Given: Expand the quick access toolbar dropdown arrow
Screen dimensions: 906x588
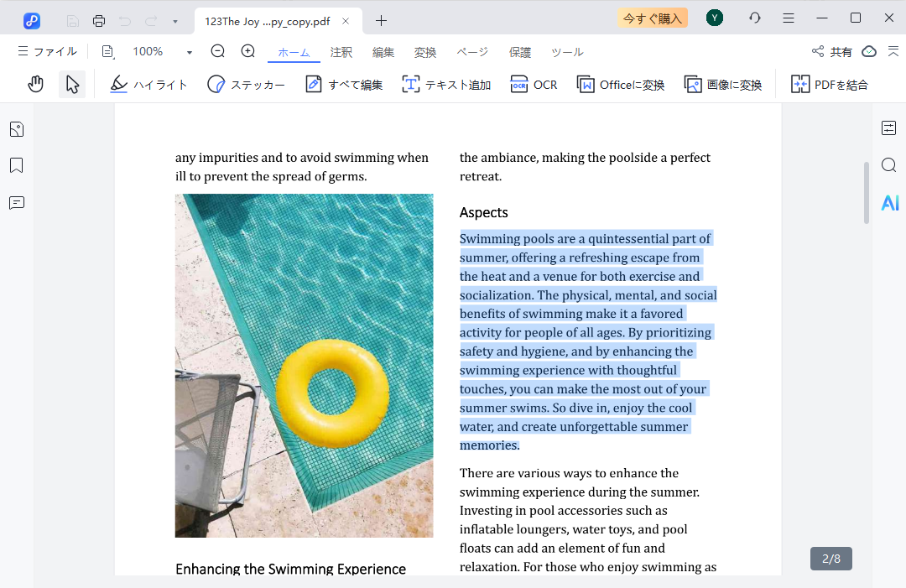Looking at the screenshot, I should (174, 21).
